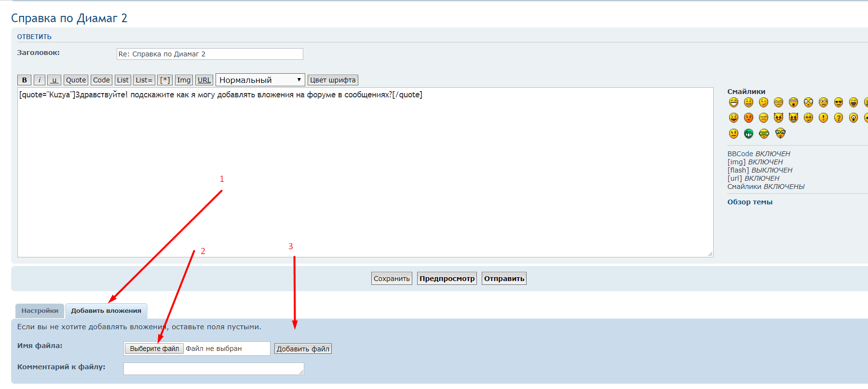Viewport: 868px width, 389px height.
Task: Click the Выберите файл choose file button
Action: [154, 349]
